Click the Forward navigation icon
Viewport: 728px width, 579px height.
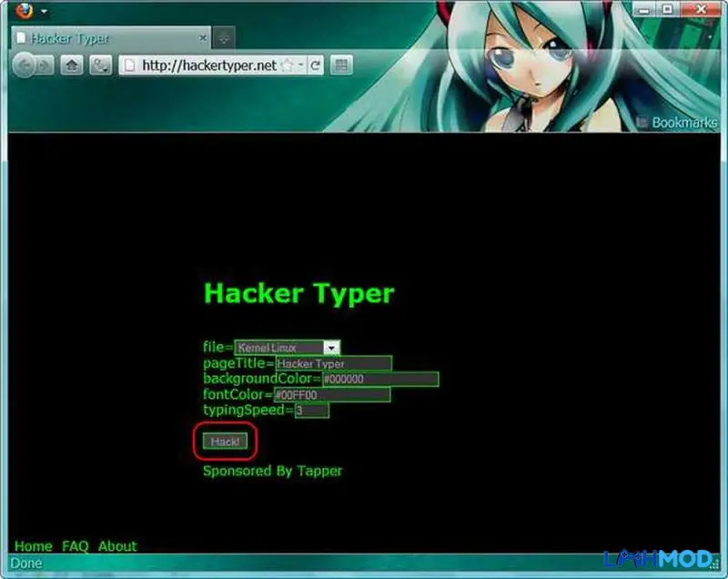[42, 66]
